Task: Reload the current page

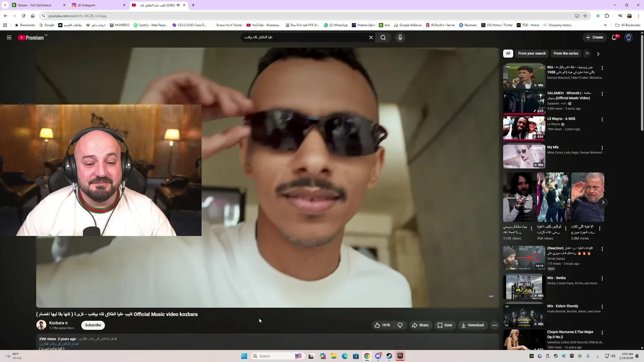Action: point(23,16)
